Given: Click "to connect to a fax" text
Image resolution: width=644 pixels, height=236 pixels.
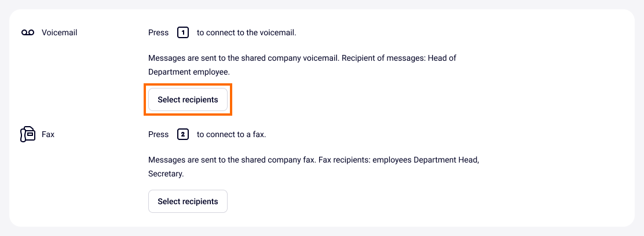Looking at the screenshot, I should 231,135.
